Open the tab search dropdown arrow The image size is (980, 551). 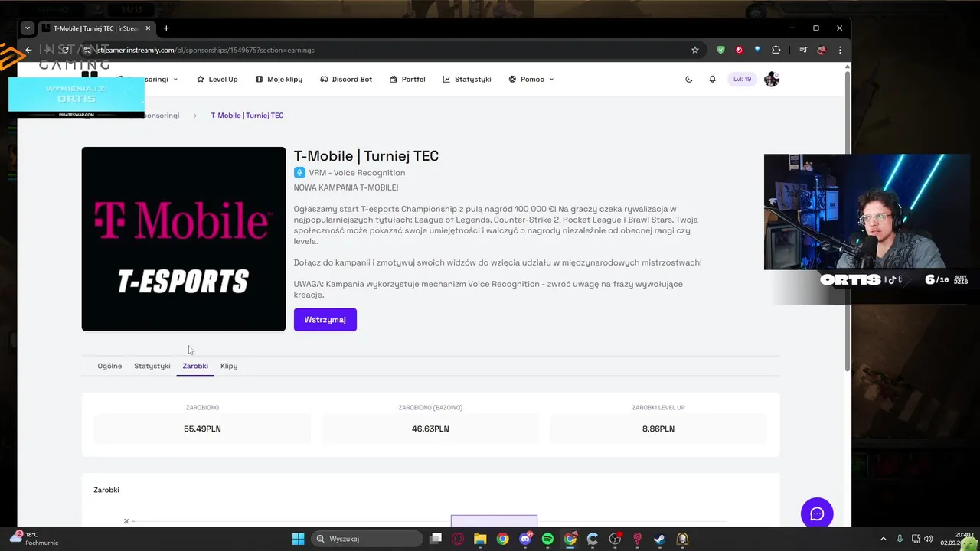[28, 28]
